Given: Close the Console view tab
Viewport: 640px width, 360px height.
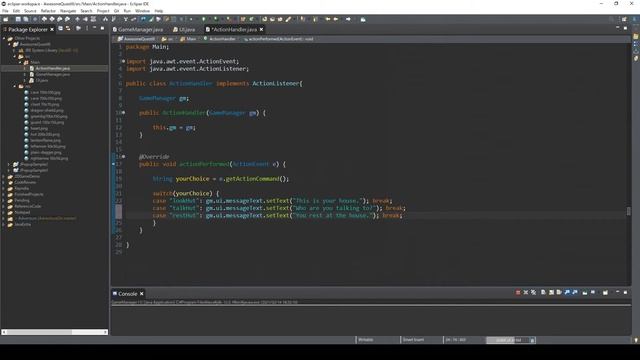Looking at the screenshot, I should pyautogui.click(x=142, y=293).
